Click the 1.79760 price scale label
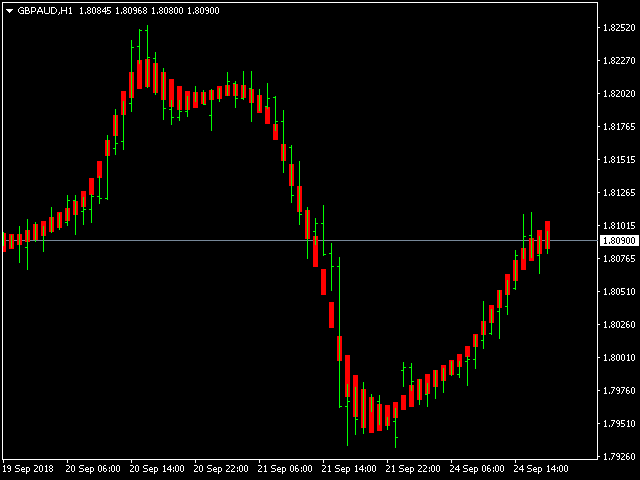This screenshot has width=640, height=480. (x=619, y=391)
